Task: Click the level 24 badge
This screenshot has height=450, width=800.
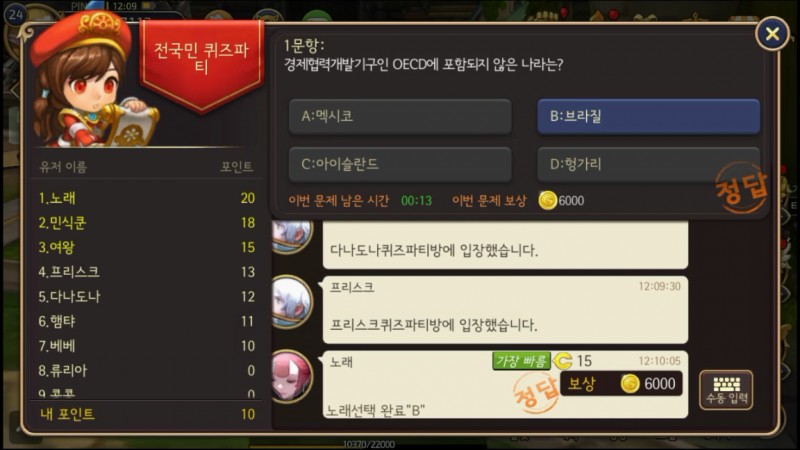Action: (x=16, y=14)
